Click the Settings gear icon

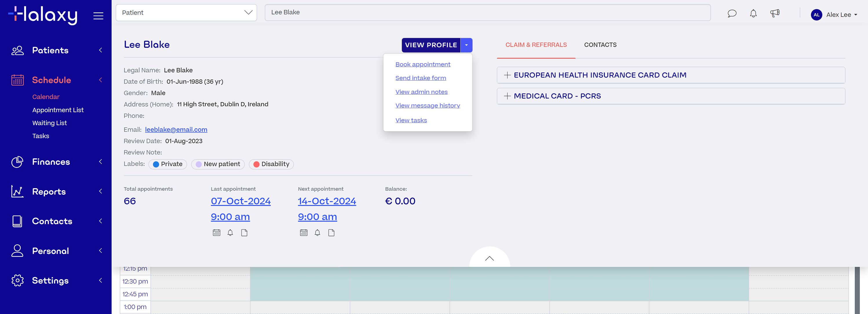pyautogui.click(x=17, y=281)
